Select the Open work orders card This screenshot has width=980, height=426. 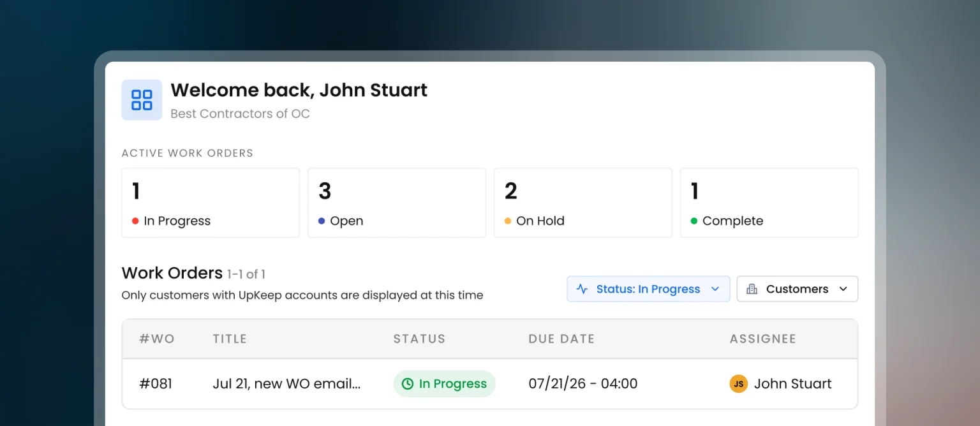pos(397,203)
